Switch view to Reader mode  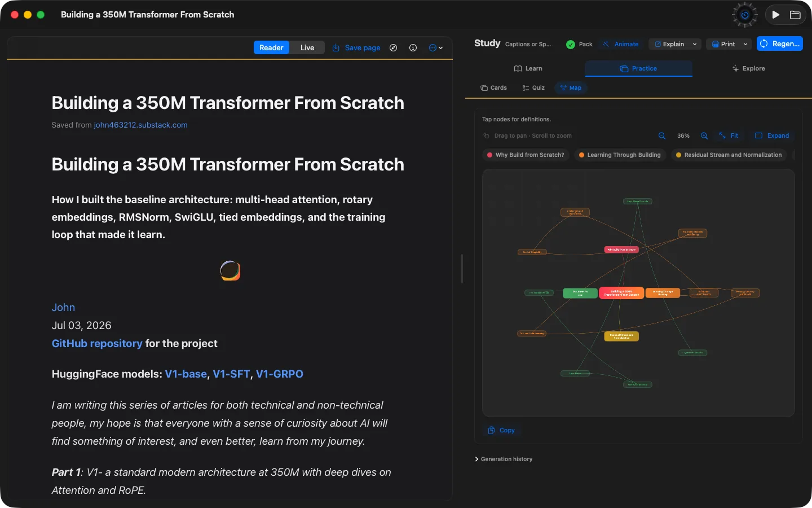coord(271,48)
